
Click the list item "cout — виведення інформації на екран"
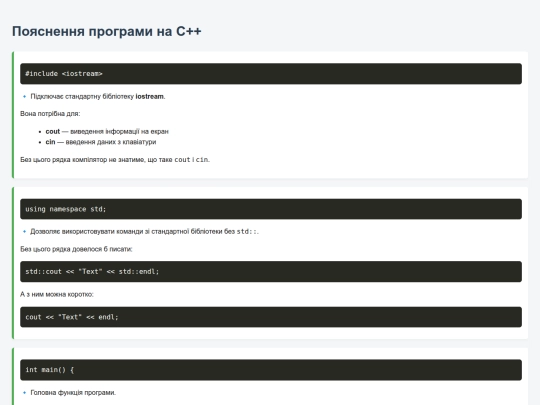(107, 132)
